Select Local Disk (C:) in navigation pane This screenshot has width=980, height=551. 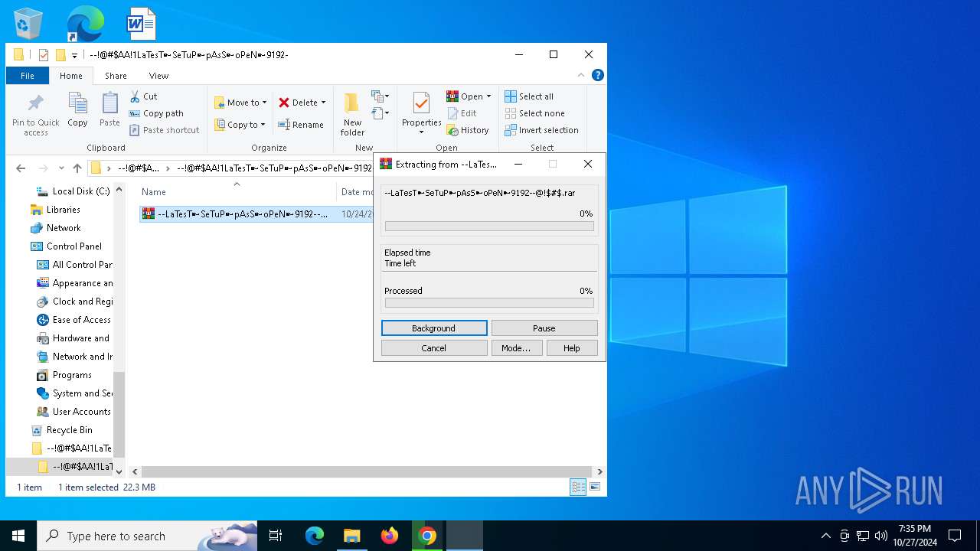pos(73,191)
